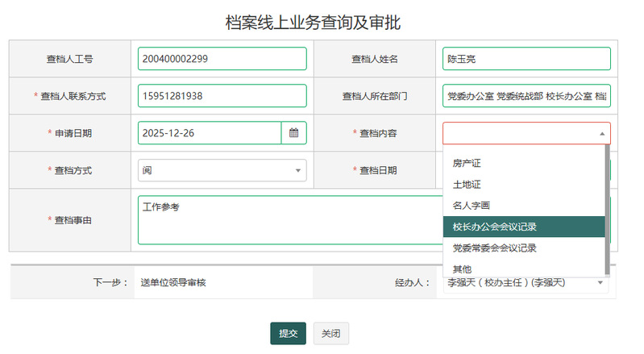Click the dropdown list's vertical scrollbar

point(608,210)
